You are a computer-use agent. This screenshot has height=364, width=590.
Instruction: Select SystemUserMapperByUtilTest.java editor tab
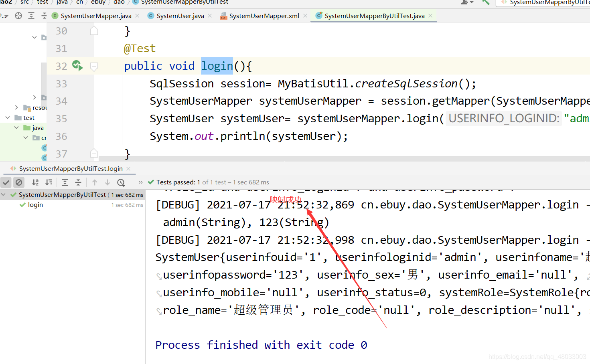tap(374, 16)
